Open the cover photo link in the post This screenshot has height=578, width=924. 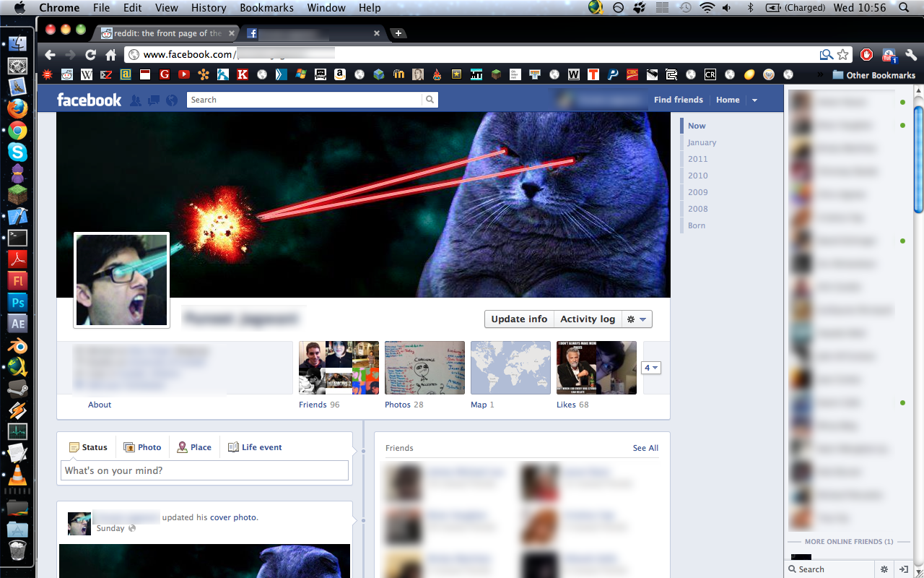pyautogui.click(x=233, y=517)
